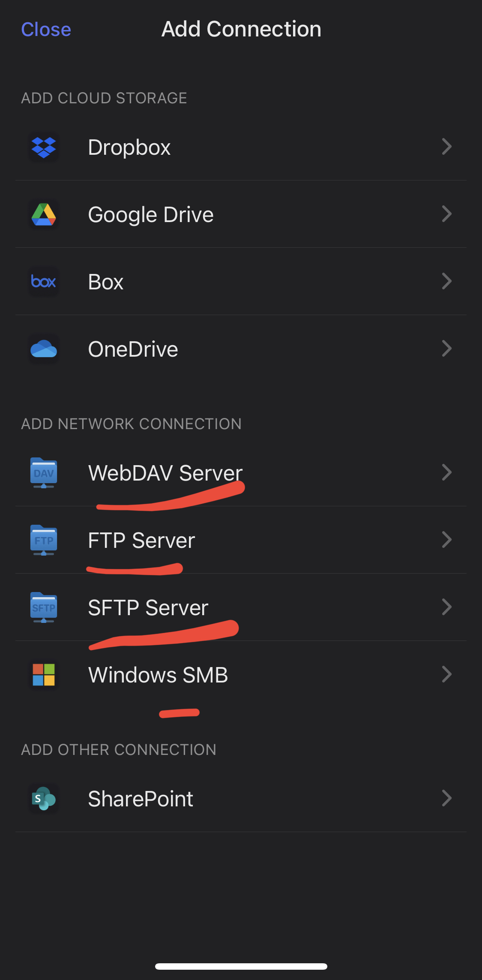Viewport: 482px width, 980px height.
Task: Tap the FTP folder icon
Action: (44, 540)
